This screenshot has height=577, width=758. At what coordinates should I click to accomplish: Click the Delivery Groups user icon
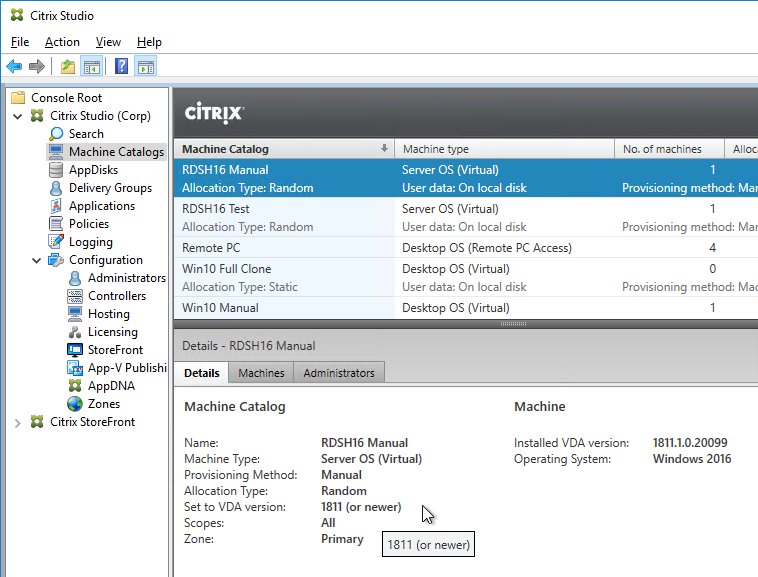pos(56,188)
